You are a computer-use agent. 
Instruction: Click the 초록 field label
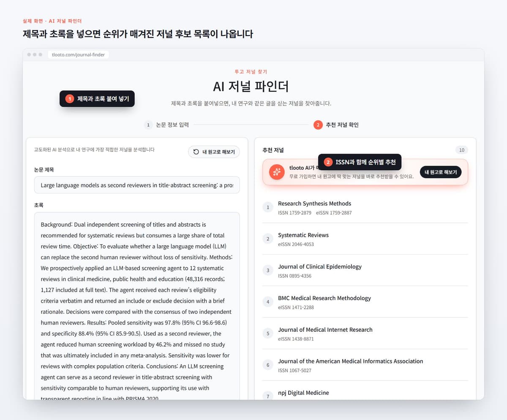[39, 205]
